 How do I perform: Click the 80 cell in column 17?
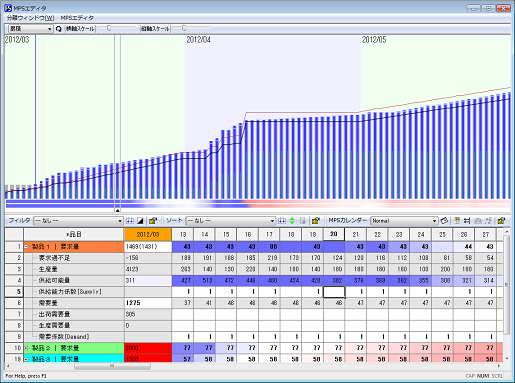click(x=269, y=247)
